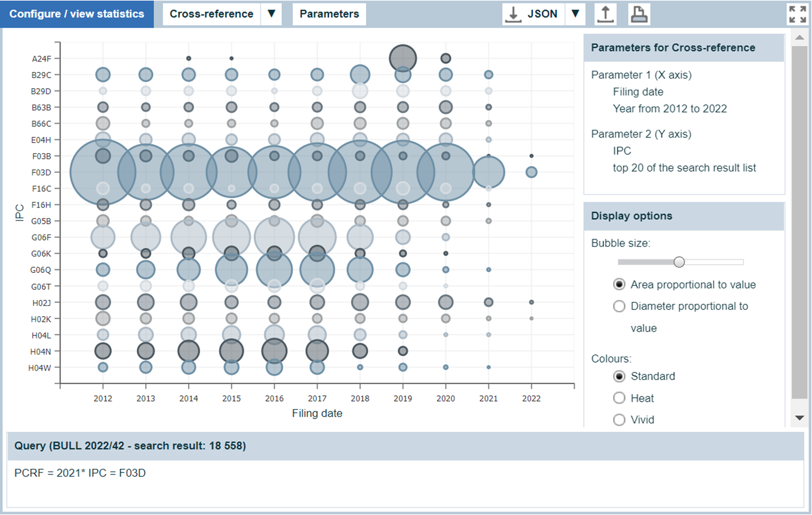Select Diameter proportional to value option

(x=619, y=306)
